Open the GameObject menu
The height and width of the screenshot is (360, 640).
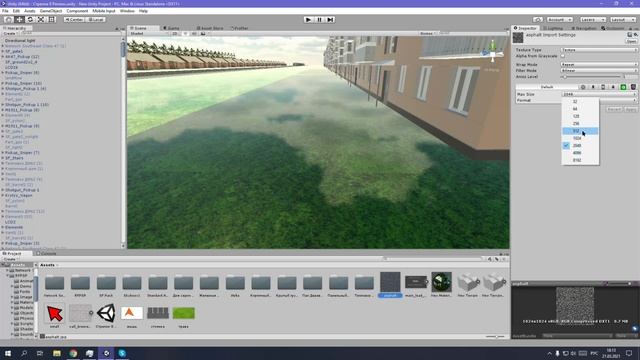click(x=51, y=11)
